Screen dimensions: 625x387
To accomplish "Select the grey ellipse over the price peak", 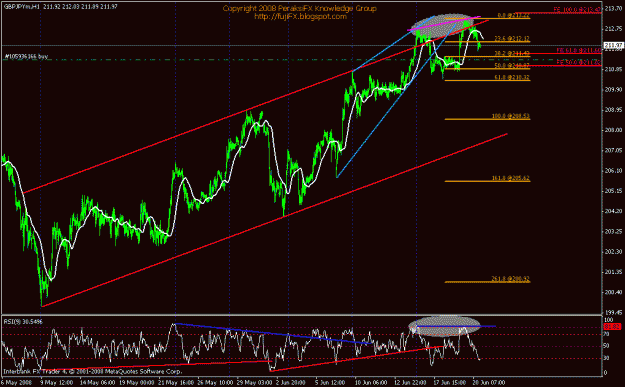I will click(441, 25).
